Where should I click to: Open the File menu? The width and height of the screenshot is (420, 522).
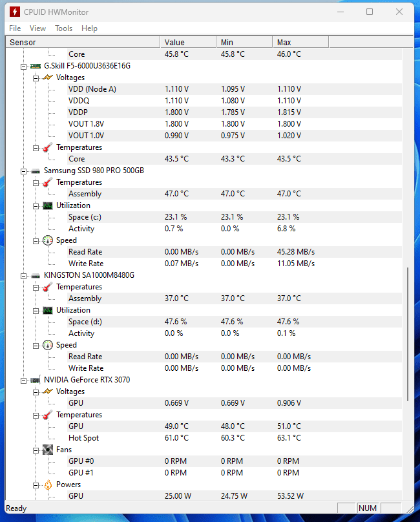[x=15, y=28]
